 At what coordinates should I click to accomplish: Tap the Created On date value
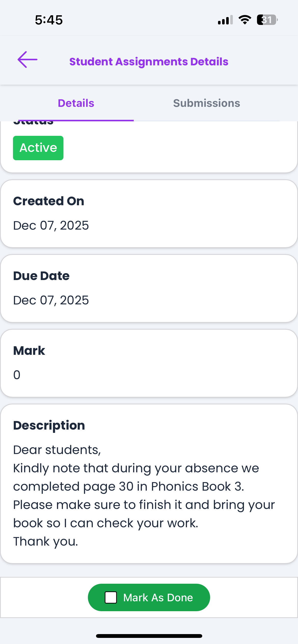51,226
